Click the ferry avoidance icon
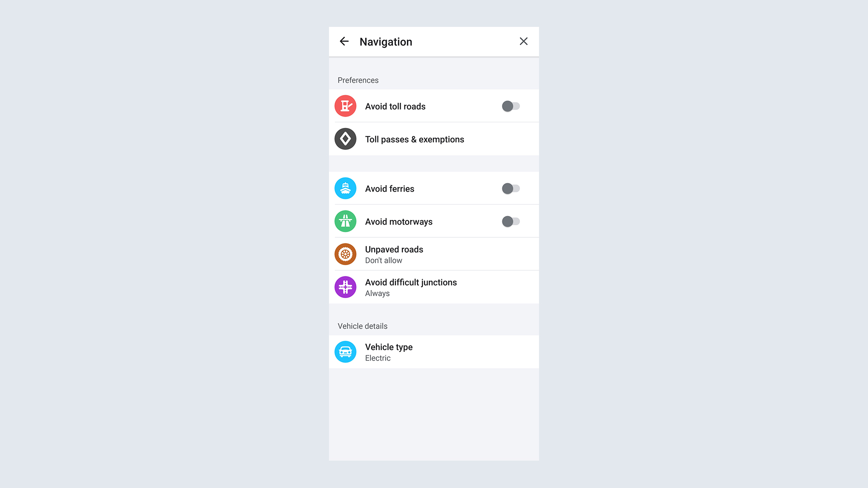Viewport: 868px width, 488px height. (345, 188)
